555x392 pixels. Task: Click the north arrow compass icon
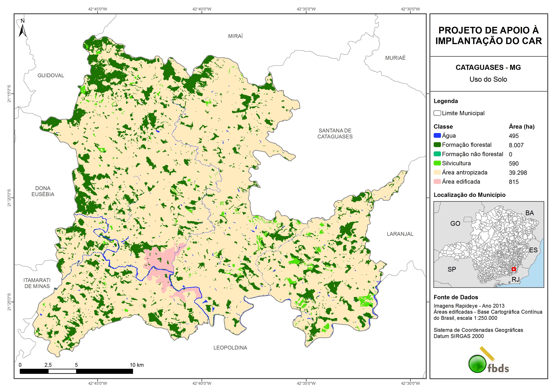22,30
